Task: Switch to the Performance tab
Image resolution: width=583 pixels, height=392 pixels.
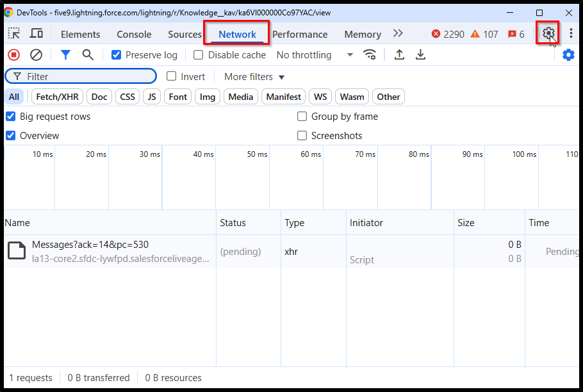Action: (300, 34)
